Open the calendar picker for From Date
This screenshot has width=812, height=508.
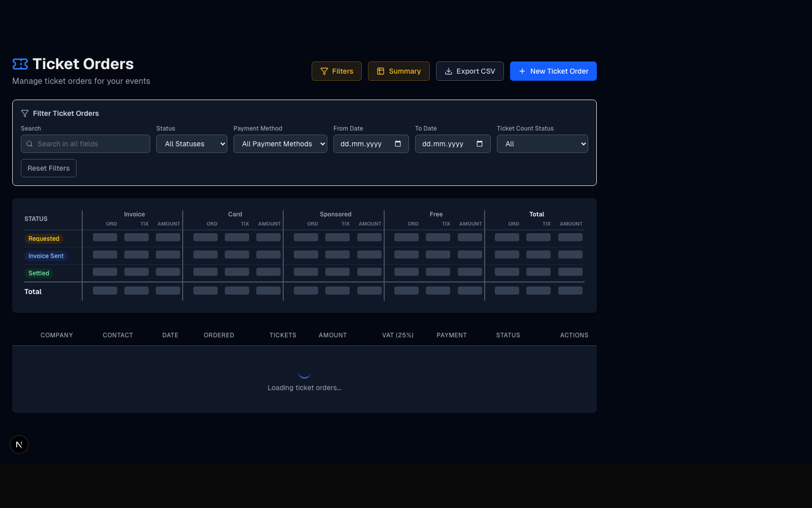(x=399, y=144)
